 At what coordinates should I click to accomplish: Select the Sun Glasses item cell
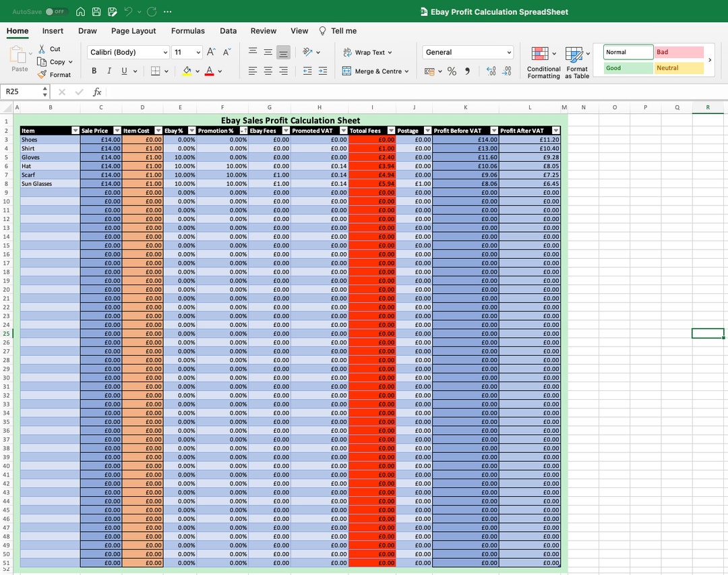[50, 183]
